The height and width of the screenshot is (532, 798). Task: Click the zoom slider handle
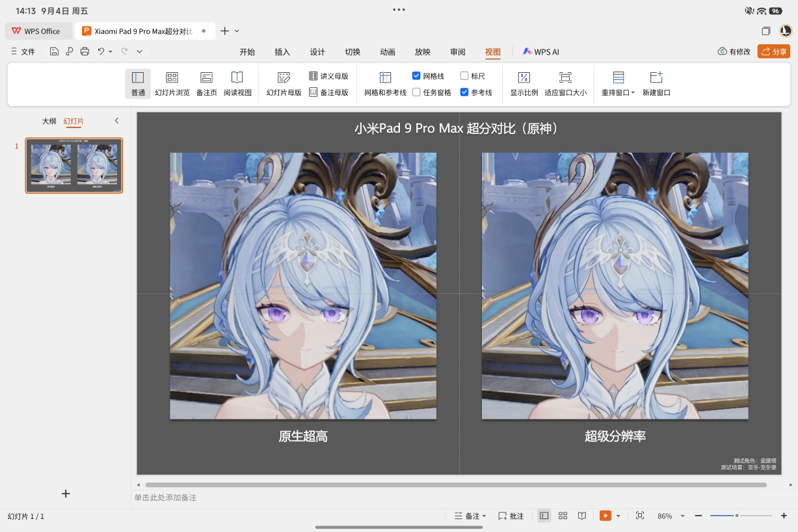(737, 516)
